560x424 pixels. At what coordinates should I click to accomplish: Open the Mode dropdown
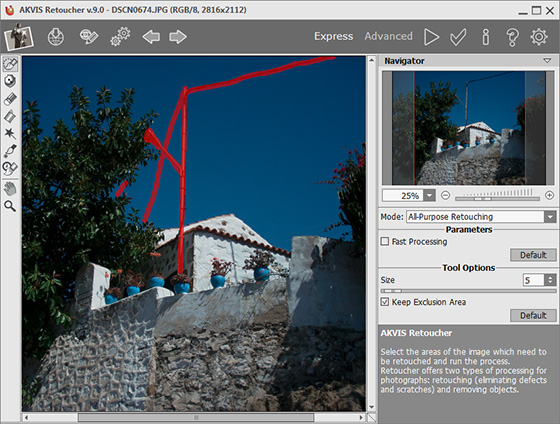pos(481,216)
